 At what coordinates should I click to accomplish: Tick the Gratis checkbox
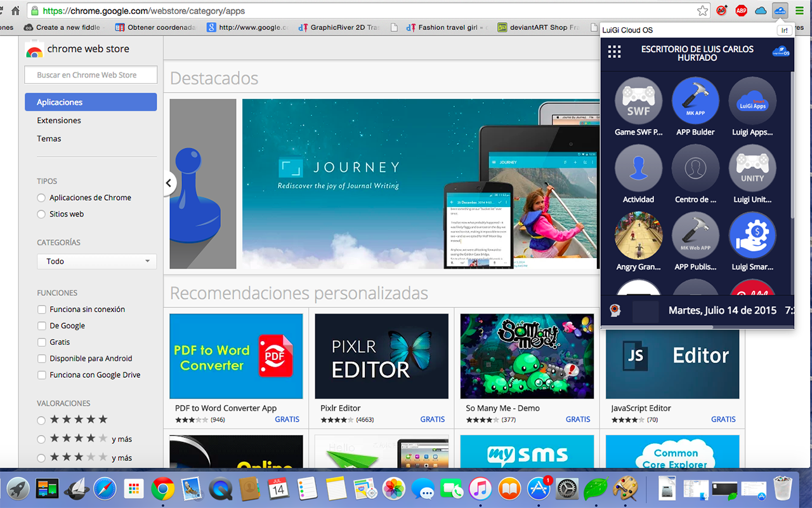41,342
